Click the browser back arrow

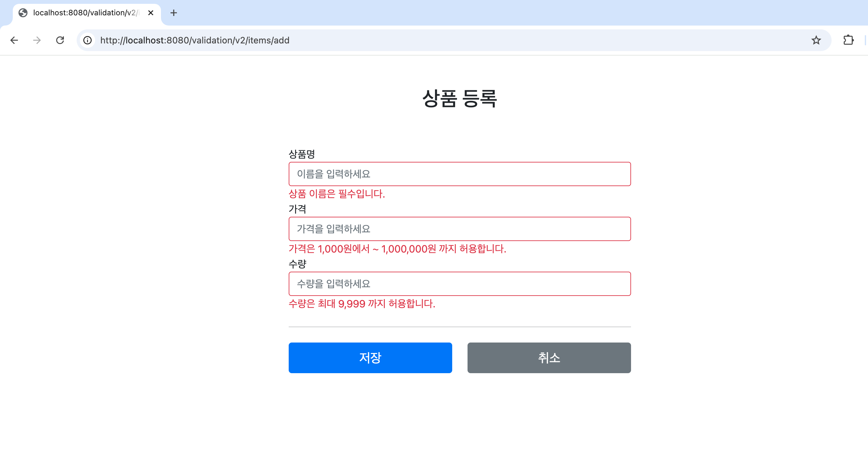pos(14,41)
